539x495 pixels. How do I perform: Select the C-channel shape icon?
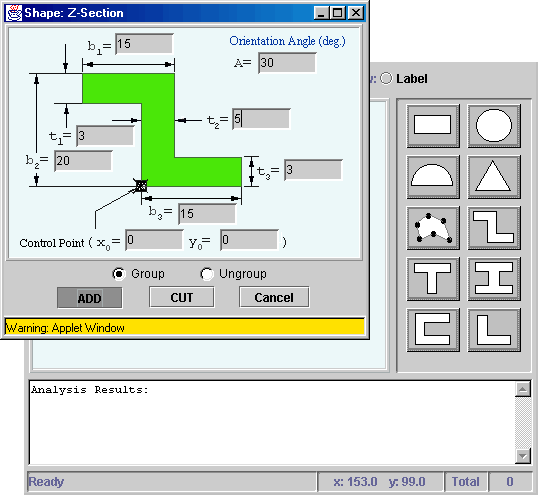click(433, 330)
